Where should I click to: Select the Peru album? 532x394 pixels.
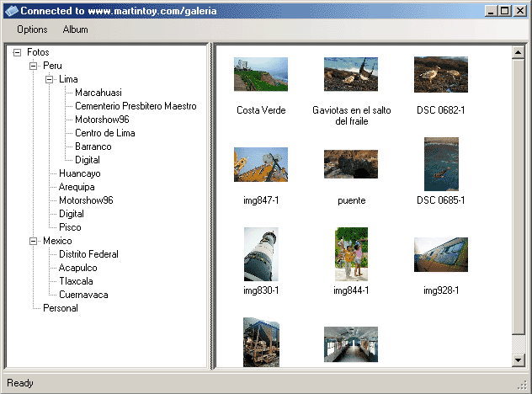coord(52,66)
